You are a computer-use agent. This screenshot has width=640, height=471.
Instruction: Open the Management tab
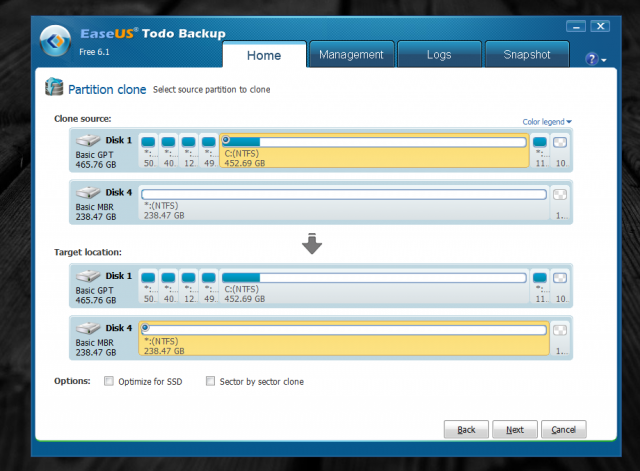tap(351, 54)
